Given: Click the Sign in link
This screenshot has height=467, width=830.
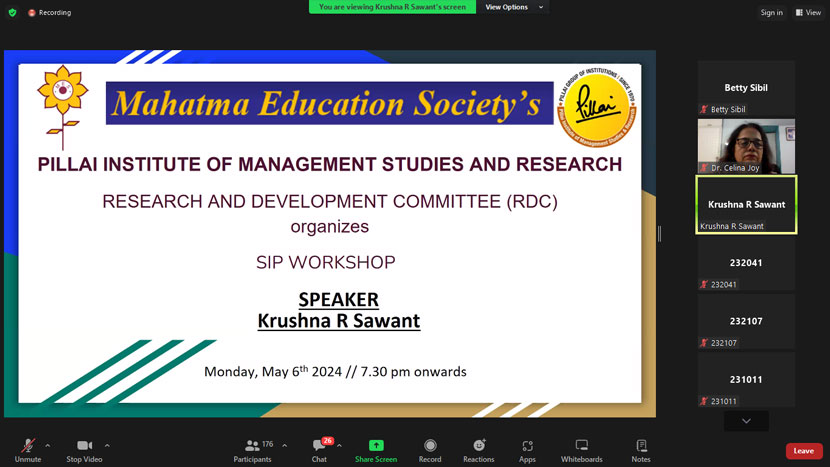Looking at the screenshot, I should coord(771,13).
